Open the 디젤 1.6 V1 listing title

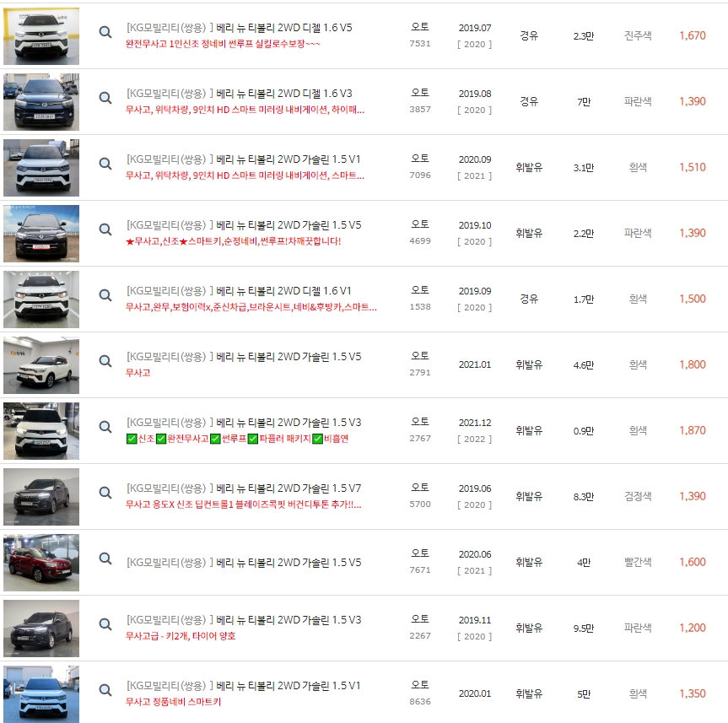(x=239, y=291)
